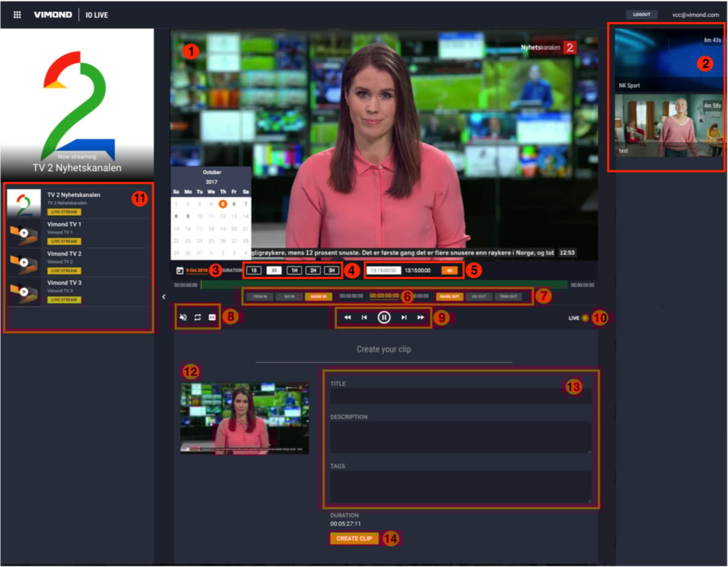This screenshot has width=728, height=567.
Task: Toggle loop playback
Action: pos(198,317)
